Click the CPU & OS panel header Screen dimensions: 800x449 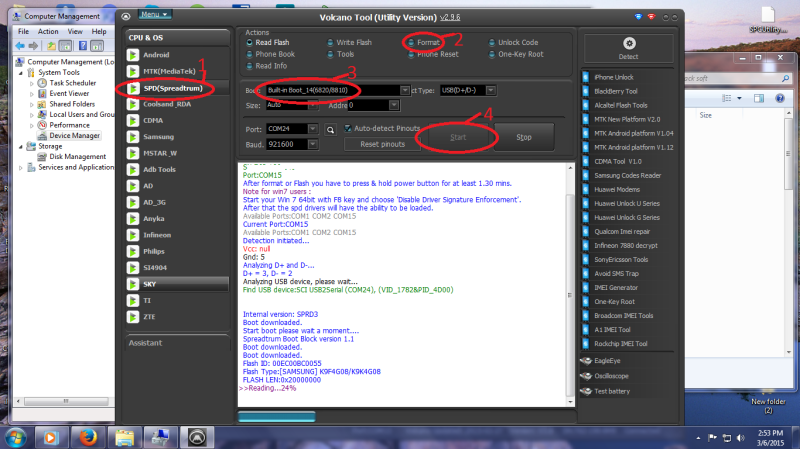178,38
